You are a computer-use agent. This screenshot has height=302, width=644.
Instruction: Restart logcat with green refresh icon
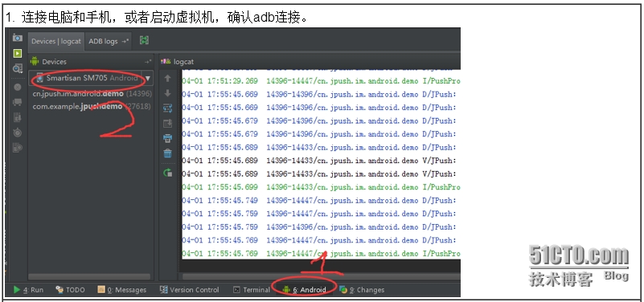[167, 173]
